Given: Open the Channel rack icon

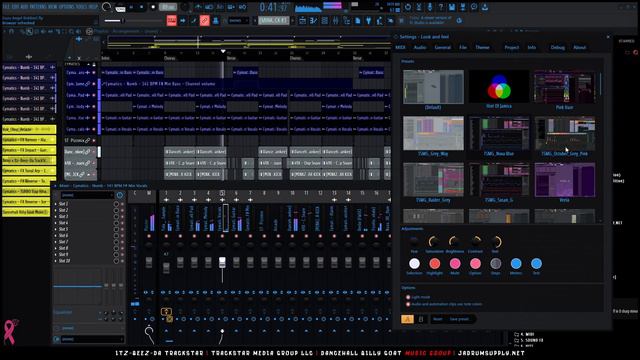Looking at the screenshot, I should 324,20.
